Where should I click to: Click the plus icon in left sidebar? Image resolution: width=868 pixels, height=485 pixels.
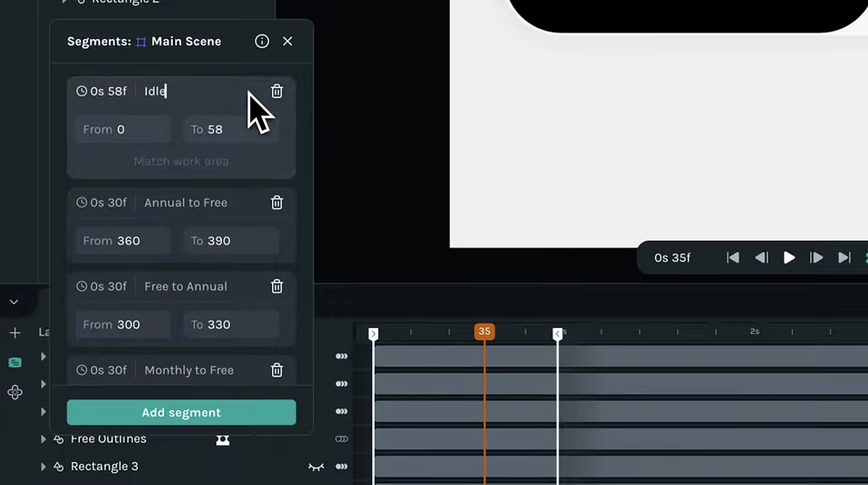click(x=14, y=333)
